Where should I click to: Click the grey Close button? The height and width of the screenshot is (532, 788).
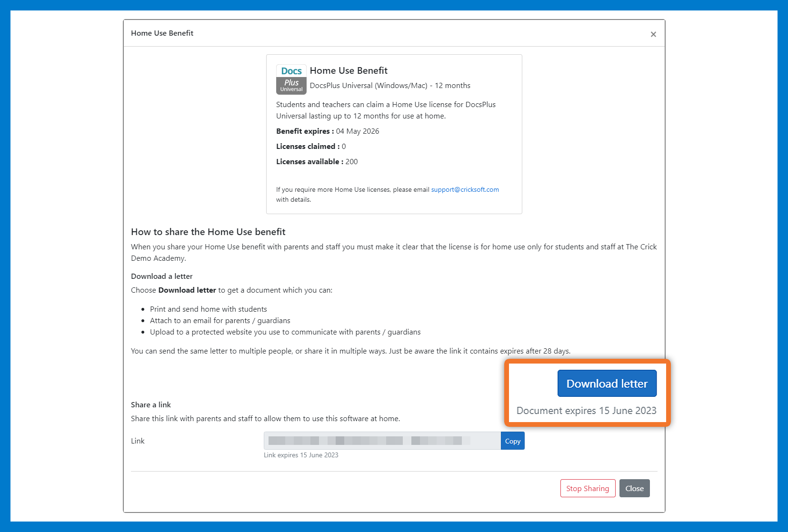pyautogui.click(x=634, y=488)
